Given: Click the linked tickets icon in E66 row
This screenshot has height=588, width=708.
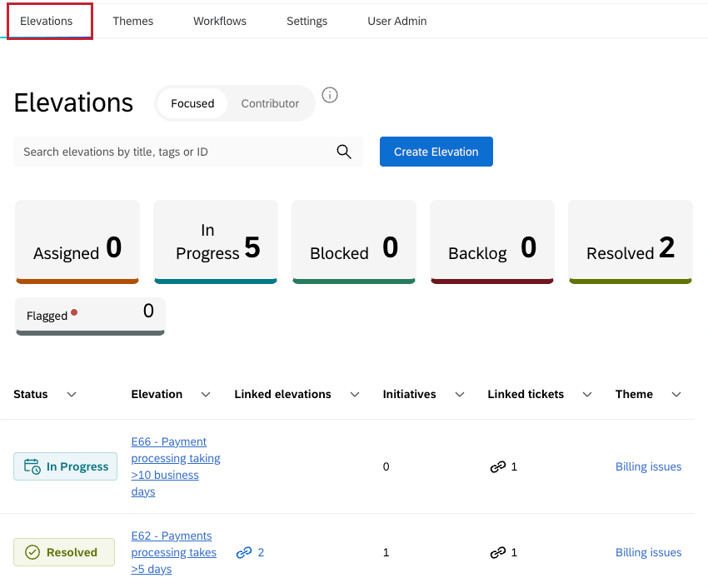Looking at the screenshot, I should (x=498, y=466).
